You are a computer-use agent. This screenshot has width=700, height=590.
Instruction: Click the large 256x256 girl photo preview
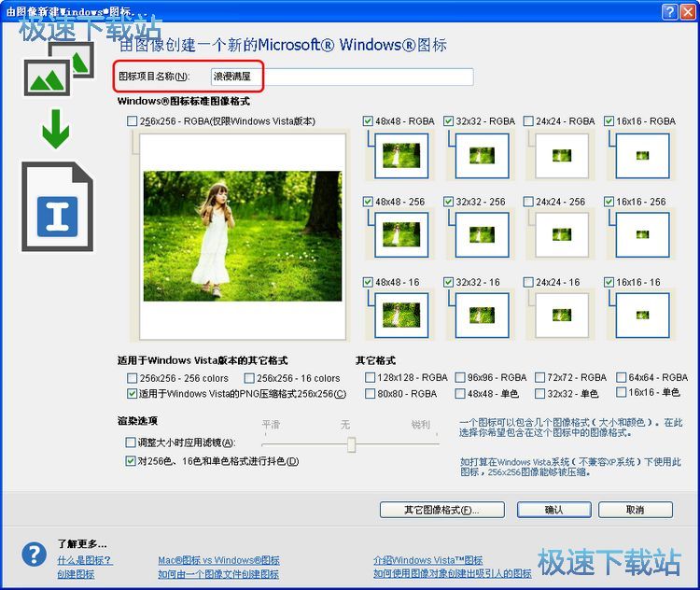(x=243, y=236)
